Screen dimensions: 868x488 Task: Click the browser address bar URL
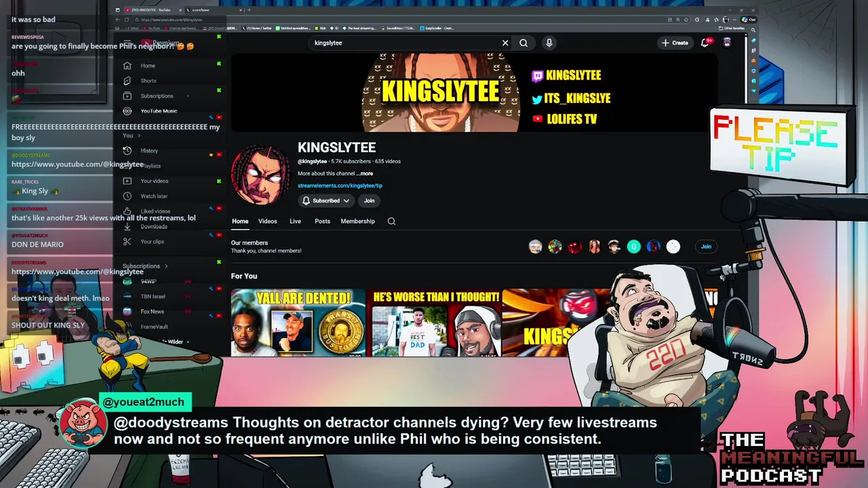[172, 20]
